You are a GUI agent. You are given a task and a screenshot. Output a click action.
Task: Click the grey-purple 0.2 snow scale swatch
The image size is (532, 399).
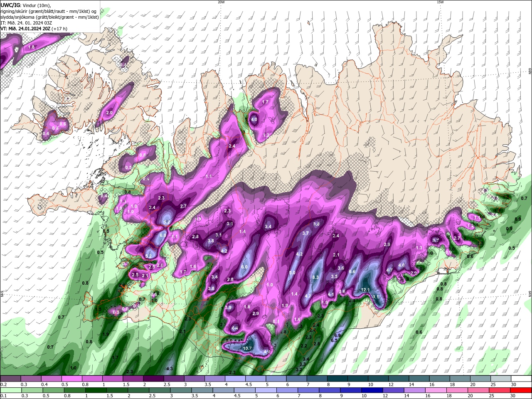[10, 379]
